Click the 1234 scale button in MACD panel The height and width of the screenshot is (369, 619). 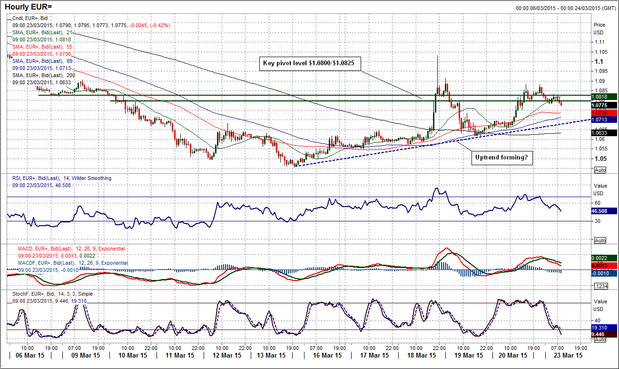(x=600, y=286)
